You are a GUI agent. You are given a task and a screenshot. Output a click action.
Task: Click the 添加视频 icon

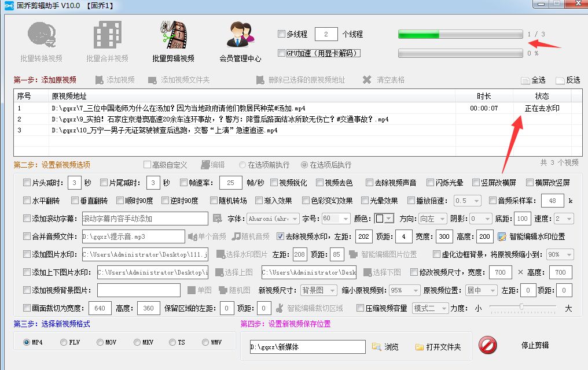click(99, 80)
